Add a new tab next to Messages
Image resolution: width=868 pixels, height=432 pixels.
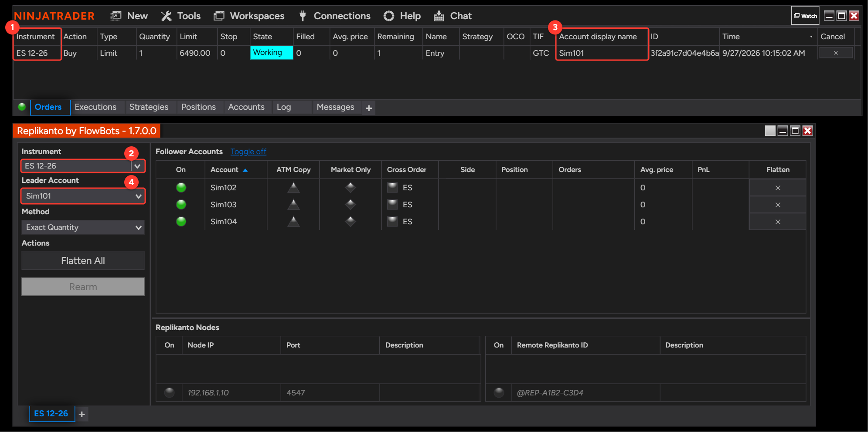tap(369, 108)
